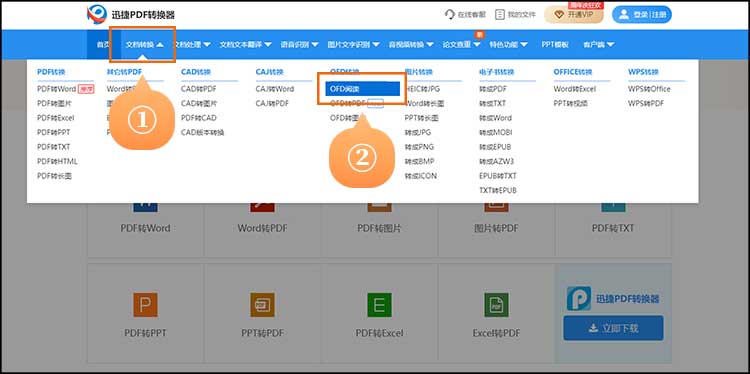
Task: Expand the 语音识别 dropdown
Action: click(299, 44)
